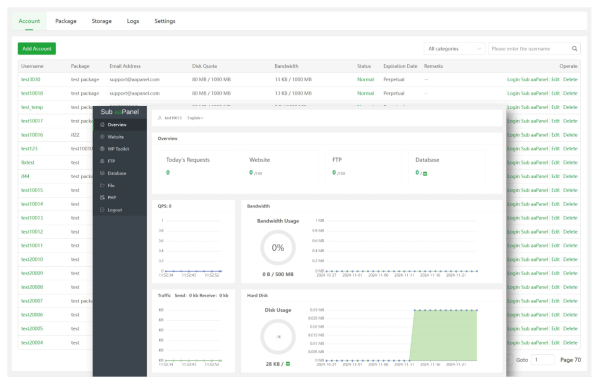
Task: Click the search magnifier icon for username
Action: (574, 49)
